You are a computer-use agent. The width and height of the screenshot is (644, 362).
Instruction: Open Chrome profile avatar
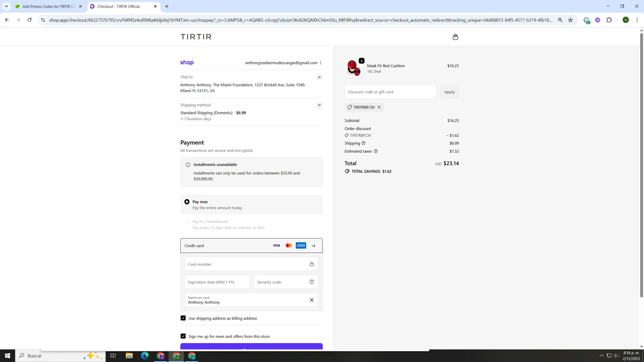(x=626, y=20)
